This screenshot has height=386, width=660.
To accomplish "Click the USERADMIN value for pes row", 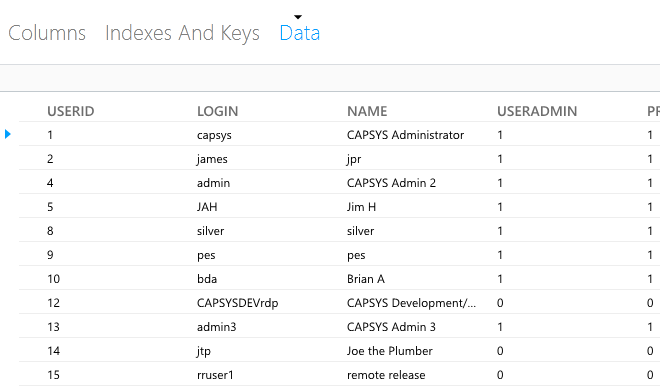I will [x=500, y=255].
